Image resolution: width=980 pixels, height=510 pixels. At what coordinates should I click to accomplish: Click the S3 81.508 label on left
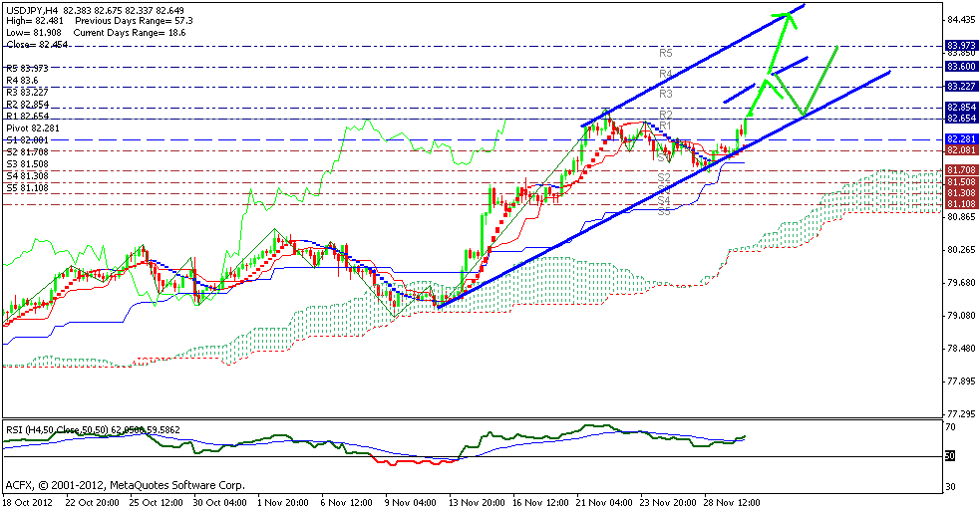click(x=27, y=164)
